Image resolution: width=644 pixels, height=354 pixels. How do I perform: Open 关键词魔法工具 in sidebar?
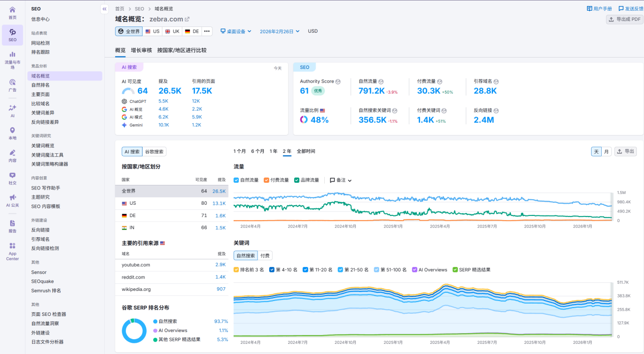[47, 155]
